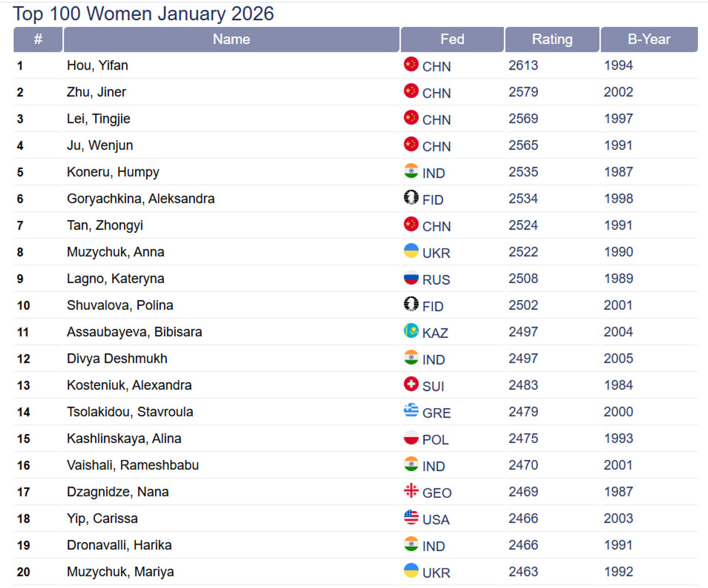This screenshot has height=588, width=708.
Task: Open Divya Deshmukh's player profile
Action: point(117,359)
